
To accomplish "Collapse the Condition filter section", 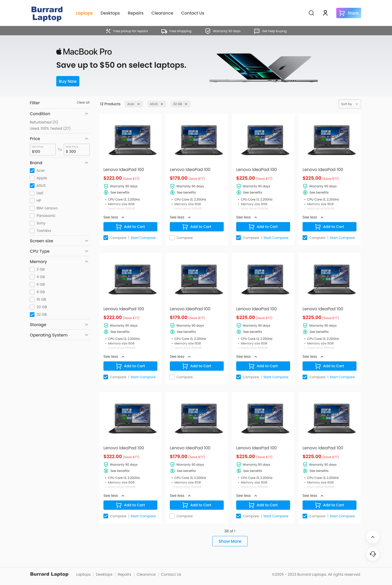I will [86, 113].
